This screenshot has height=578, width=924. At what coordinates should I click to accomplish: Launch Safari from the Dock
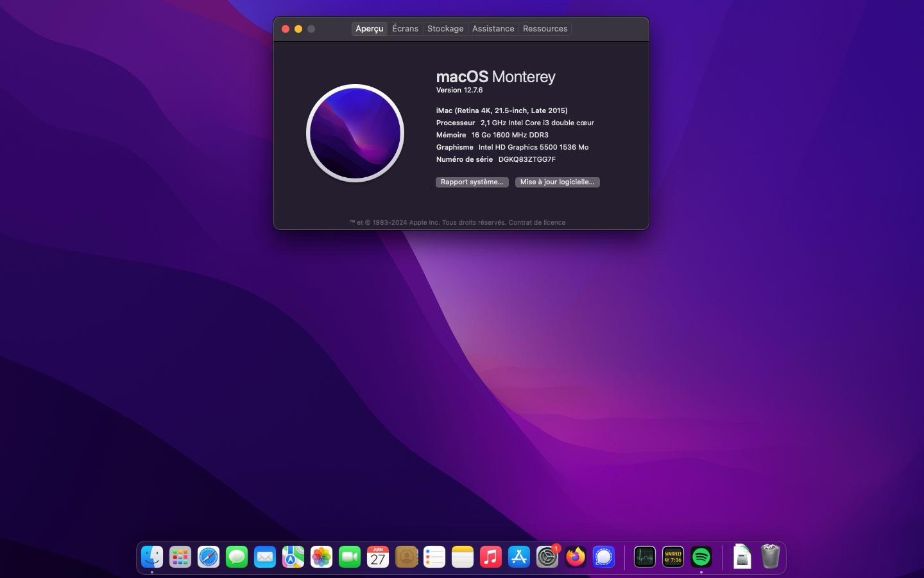[209, 557]
